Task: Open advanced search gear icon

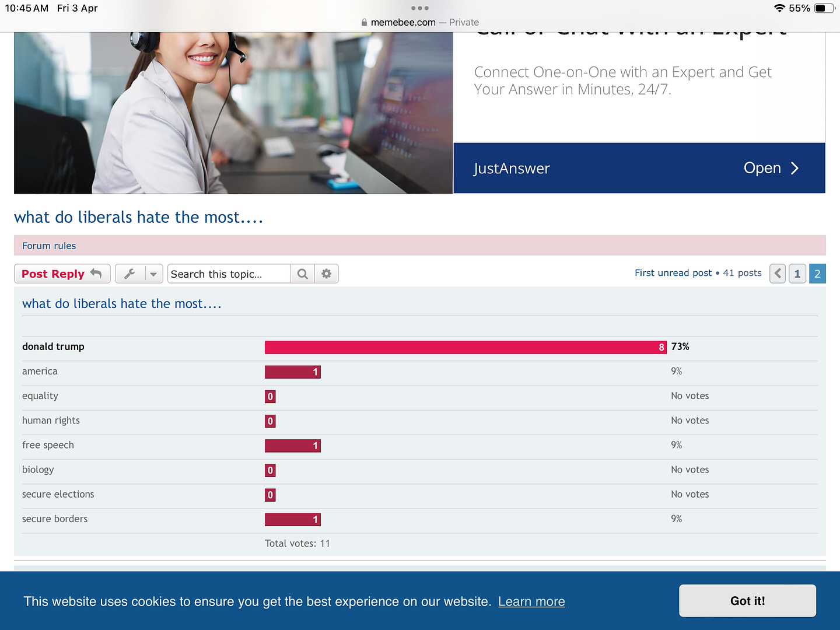Action: (x=327, y=274)
